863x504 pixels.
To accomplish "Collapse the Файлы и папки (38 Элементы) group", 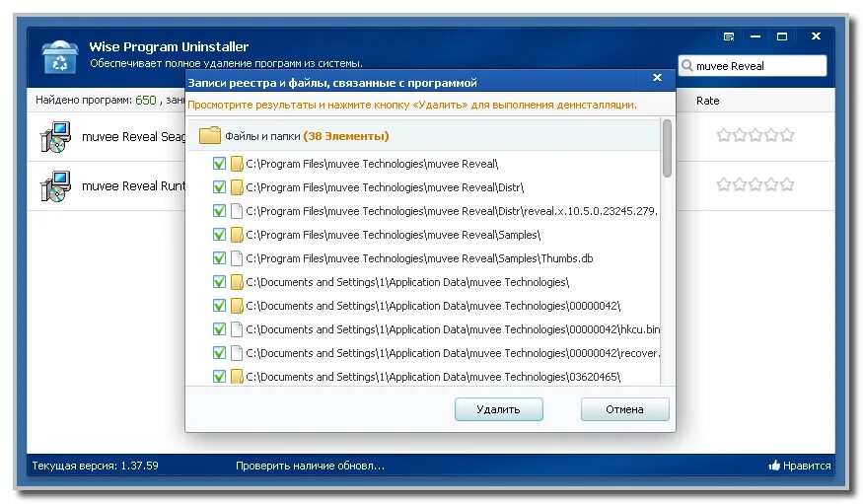I will 424,135.
